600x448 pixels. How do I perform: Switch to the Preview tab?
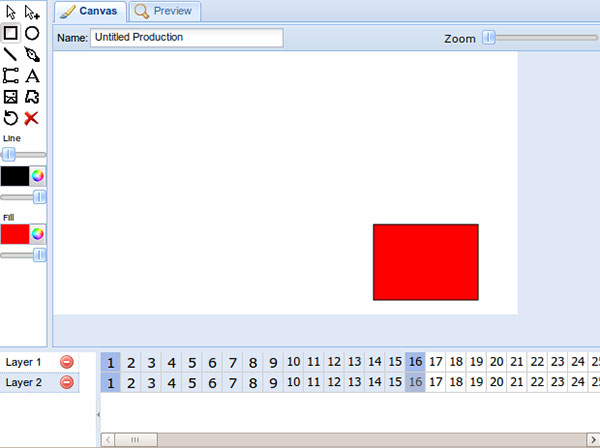[166, 12]
